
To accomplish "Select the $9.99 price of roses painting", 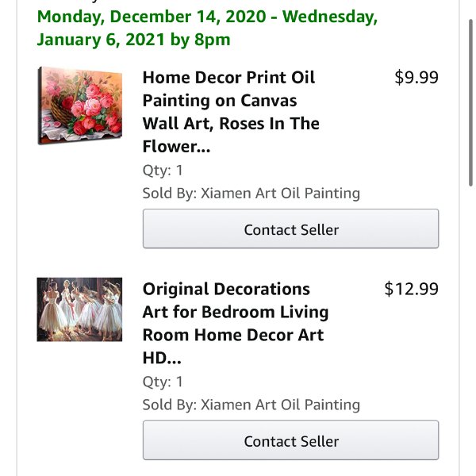I will [x=416, y=77].
